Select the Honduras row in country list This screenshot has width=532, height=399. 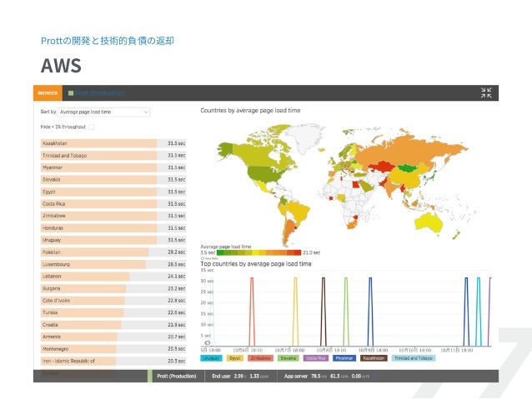[x=113, y=227]
